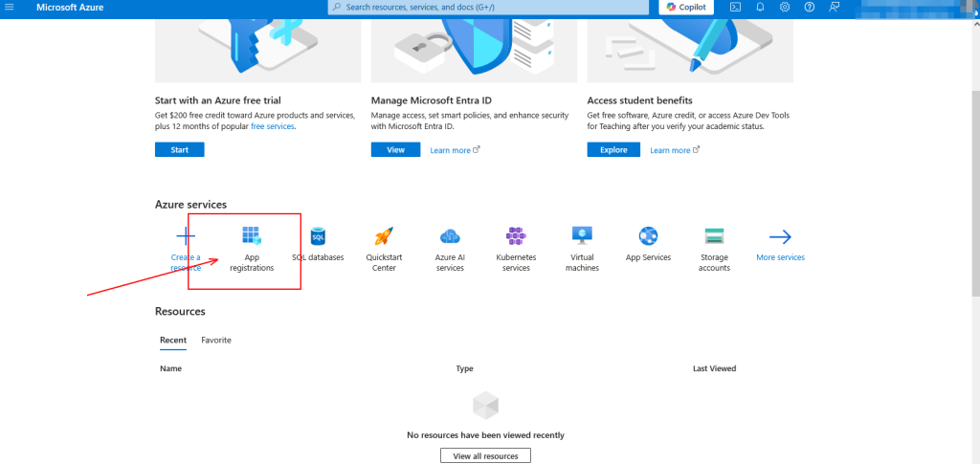The width and height of the screenshot is (980, 464).
Task: Open App registrations service icon
Action: tap(252, 236)
